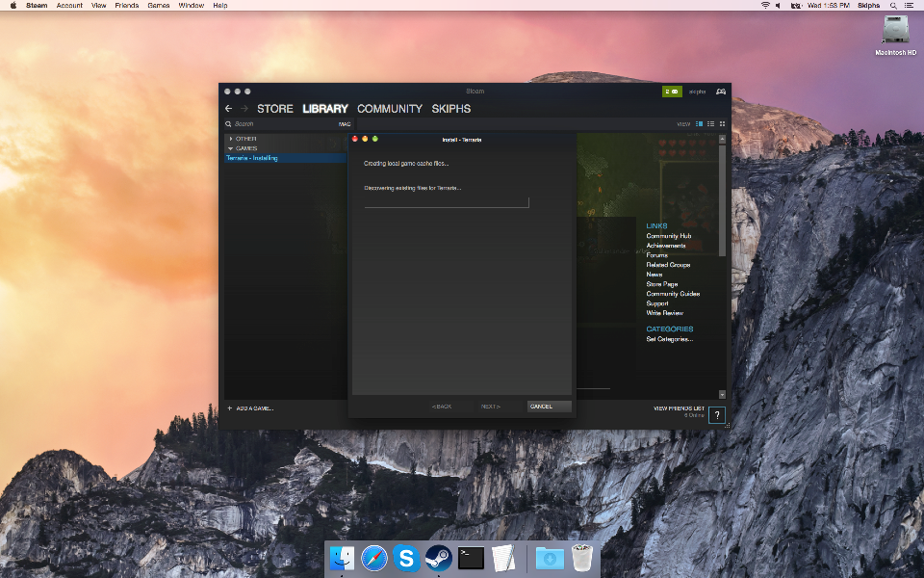Open the View menu

(x=98, y=6)
